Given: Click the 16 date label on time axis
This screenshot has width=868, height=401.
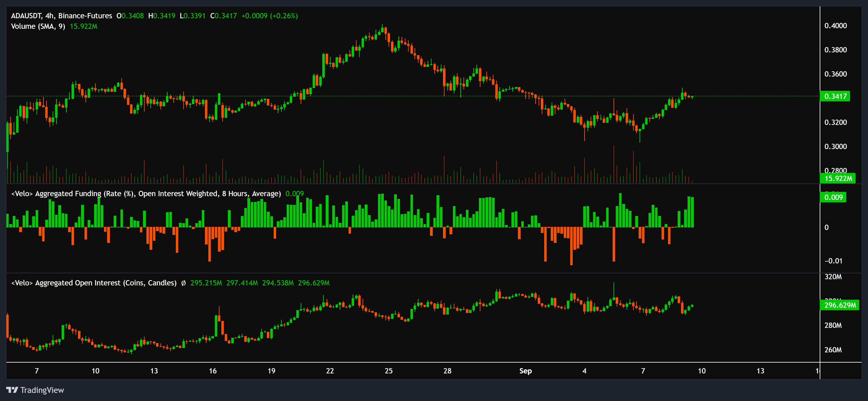Looking at the screenshot, I should pos(213,371).
